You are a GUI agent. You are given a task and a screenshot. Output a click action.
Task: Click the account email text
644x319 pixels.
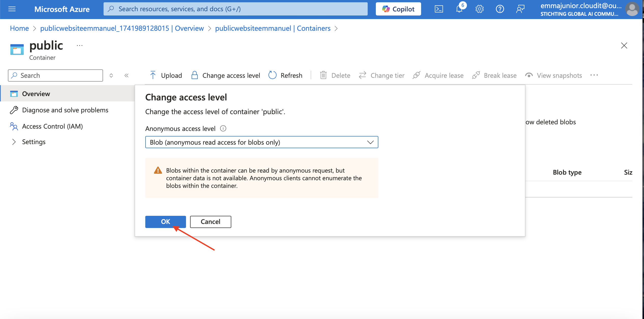[x=581, y=6]
